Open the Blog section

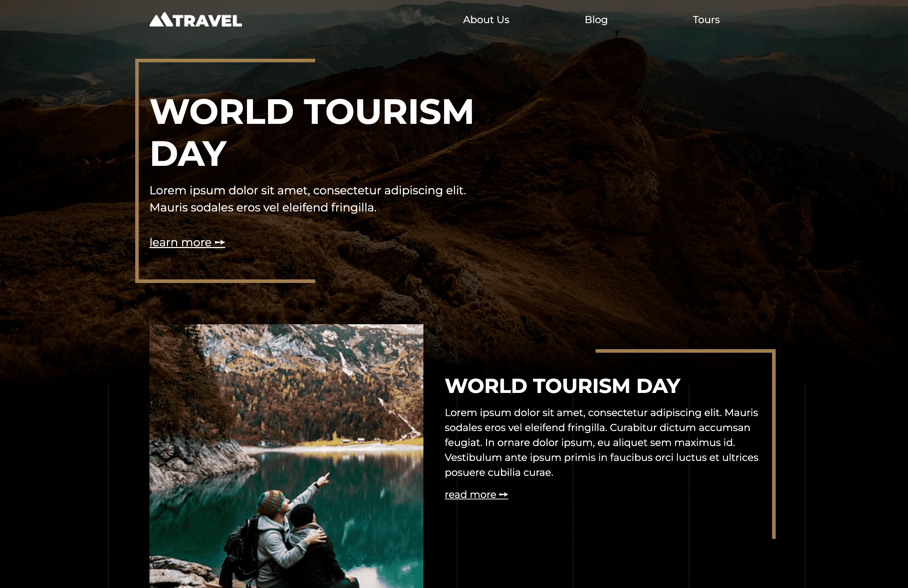pos(596,20)
